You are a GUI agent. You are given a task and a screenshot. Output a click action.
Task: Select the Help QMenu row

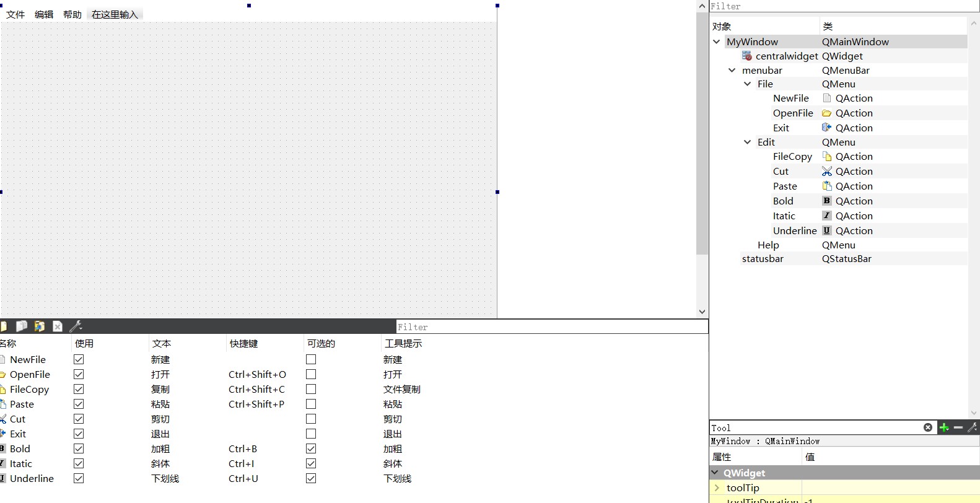click(x=839, y=245)
